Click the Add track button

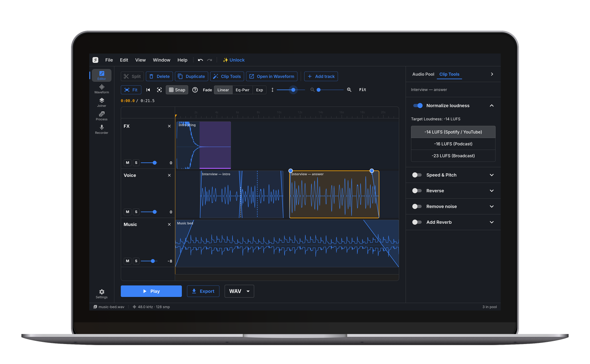click(x=321, y=76)
